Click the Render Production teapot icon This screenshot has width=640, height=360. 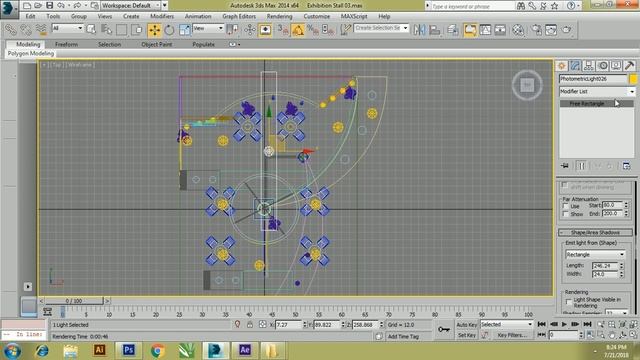pyautogui.click(x=567, y=30)
